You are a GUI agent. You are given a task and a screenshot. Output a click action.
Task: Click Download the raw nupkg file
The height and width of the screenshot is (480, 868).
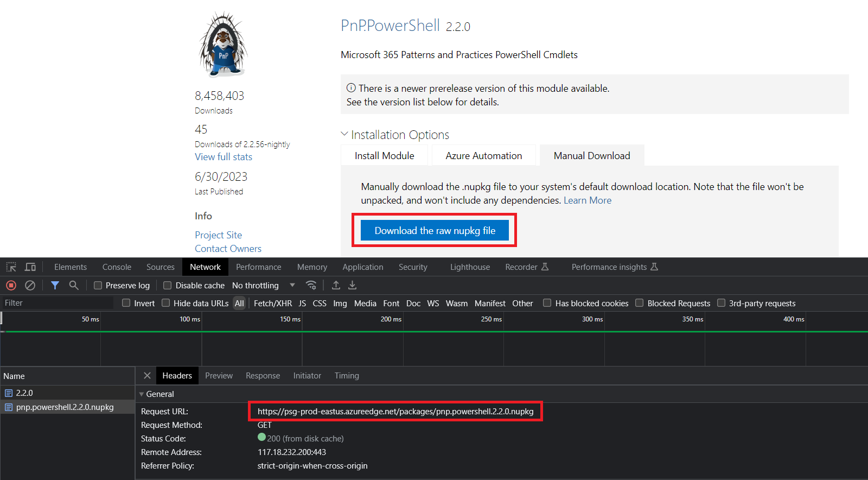click(435, 231)
